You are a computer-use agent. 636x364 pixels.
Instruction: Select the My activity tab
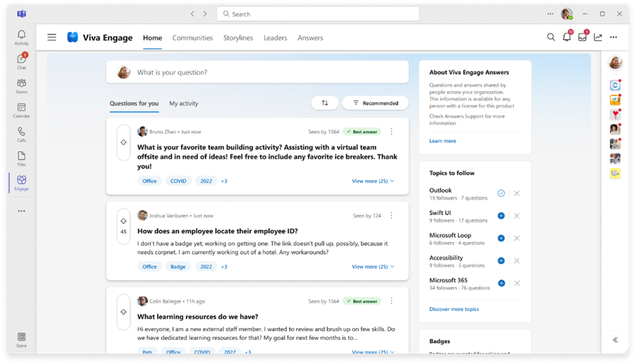(184, 103)
